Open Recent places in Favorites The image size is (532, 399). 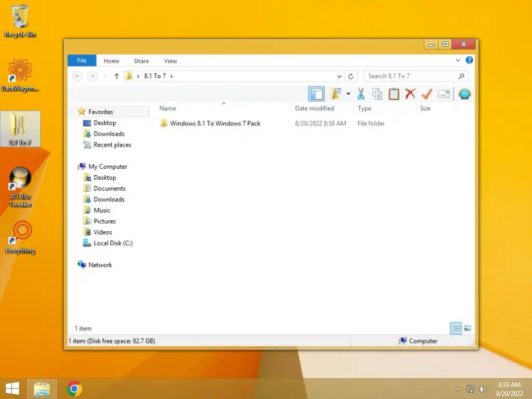coord(112,145)
